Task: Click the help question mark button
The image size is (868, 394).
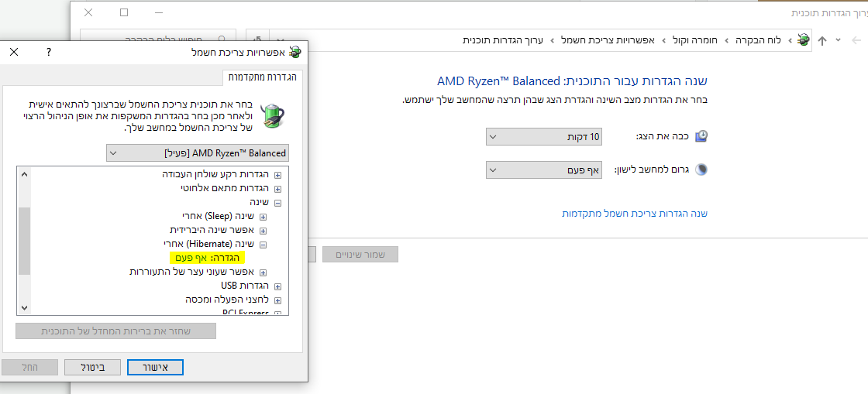Action: [x=49, y=52]
